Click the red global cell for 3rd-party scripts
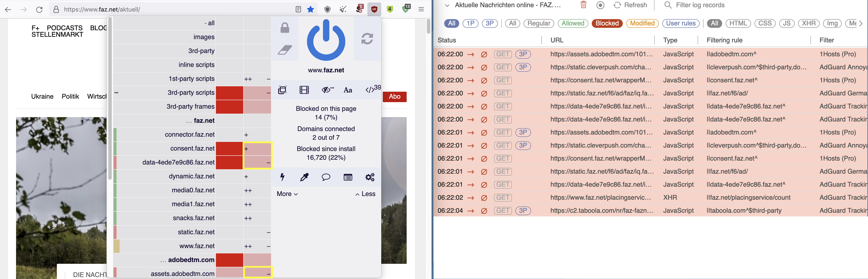868x279 pixels. point(229,93)
